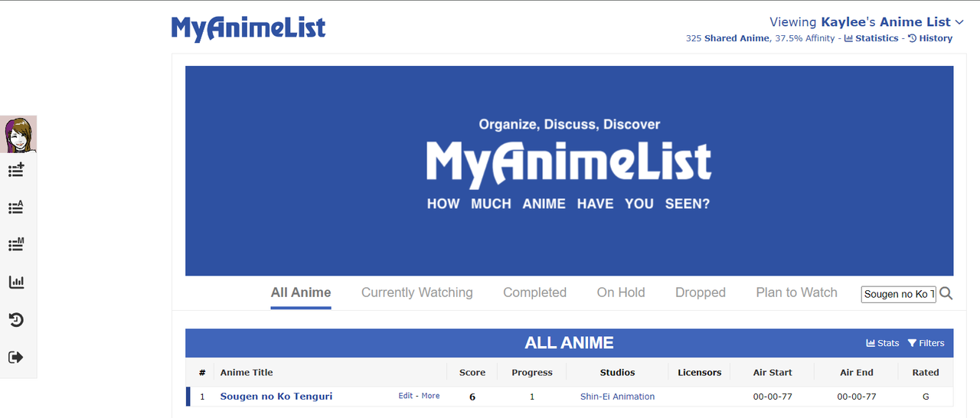980x418 pixels.
Task: Switch to Currently Watching tab
Action: point(417,292)
